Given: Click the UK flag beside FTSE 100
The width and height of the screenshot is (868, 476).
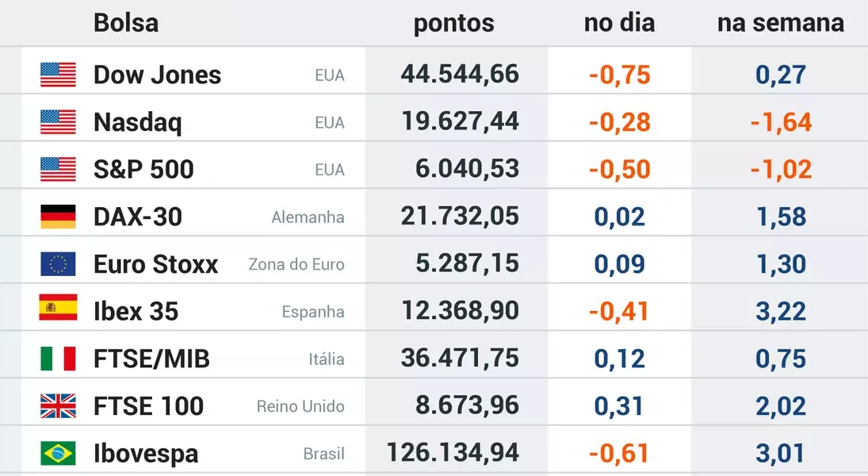Looking at the screenshot, I should coord(58,406).
